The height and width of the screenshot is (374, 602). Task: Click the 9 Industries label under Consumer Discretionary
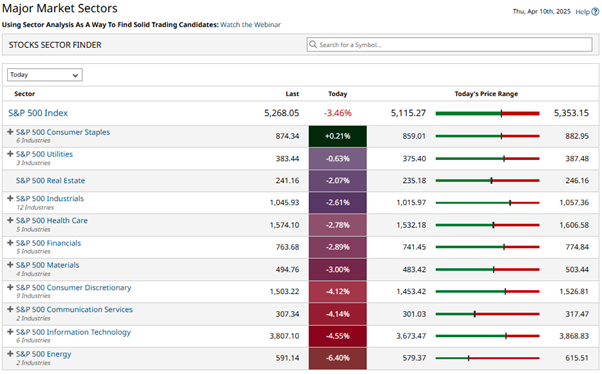[33, 296]
